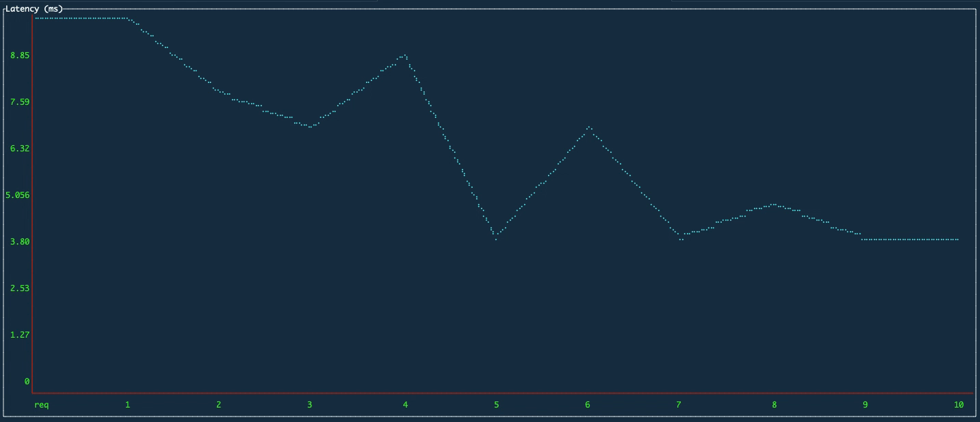Select the x-axis tick label 4

point(404,405)
